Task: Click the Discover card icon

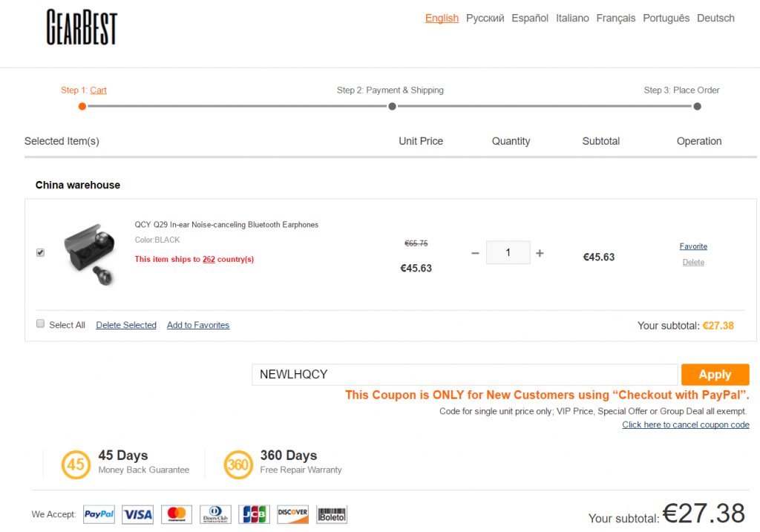Action: click(292, 514)
